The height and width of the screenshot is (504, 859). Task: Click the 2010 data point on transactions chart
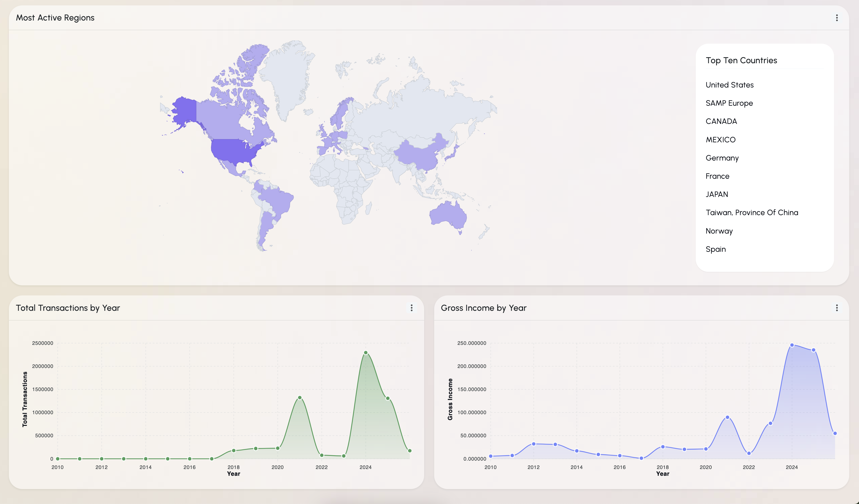(x=58, y=459)
